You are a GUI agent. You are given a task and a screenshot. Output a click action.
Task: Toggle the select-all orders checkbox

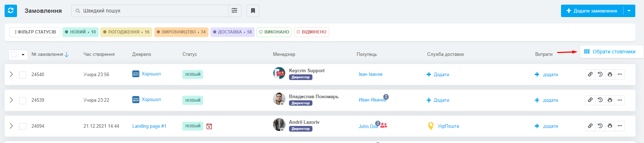click(x=14, y=54)
